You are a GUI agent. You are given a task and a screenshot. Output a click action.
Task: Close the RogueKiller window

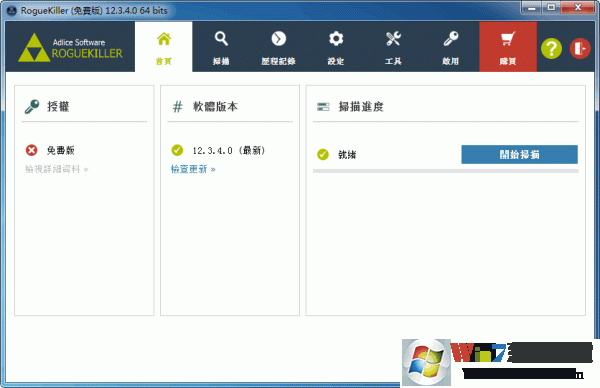point(578,8)
